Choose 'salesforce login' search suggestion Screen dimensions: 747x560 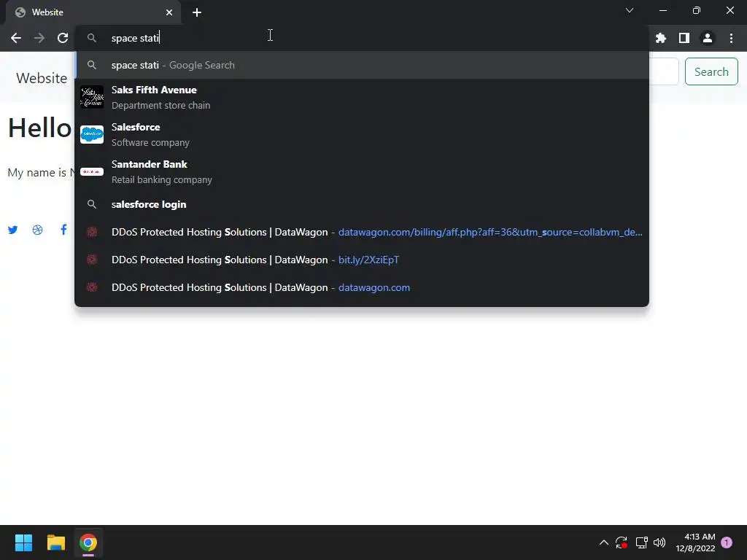(x=362, y=204)
